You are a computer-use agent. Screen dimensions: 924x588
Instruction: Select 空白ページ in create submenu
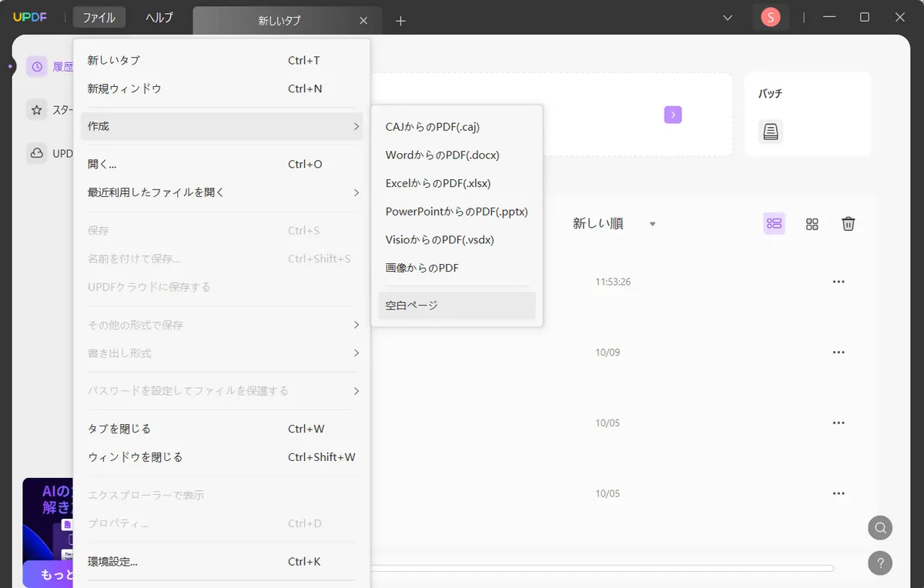tap(457, 306)
